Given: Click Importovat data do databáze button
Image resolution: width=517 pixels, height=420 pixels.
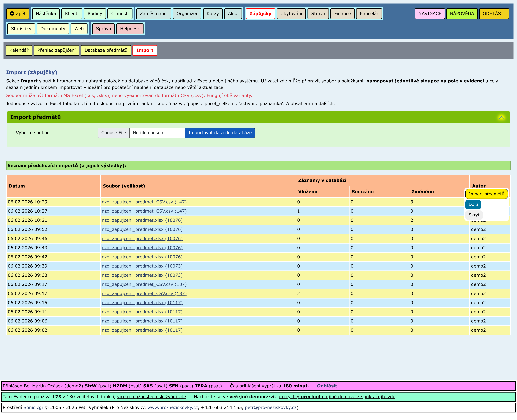Looking at the screenshot, I should click(x=220, y=133).
